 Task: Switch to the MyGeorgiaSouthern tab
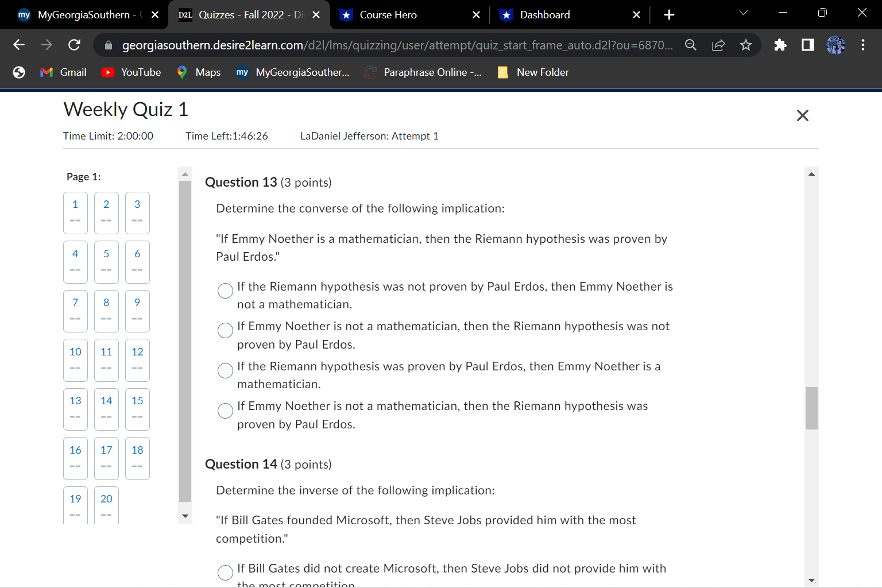[83, 15]
